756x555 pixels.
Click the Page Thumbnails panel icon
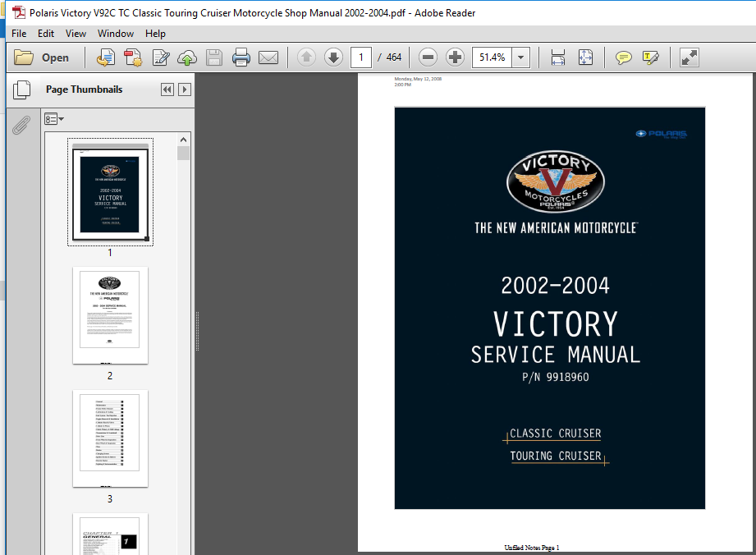point(21,89)
